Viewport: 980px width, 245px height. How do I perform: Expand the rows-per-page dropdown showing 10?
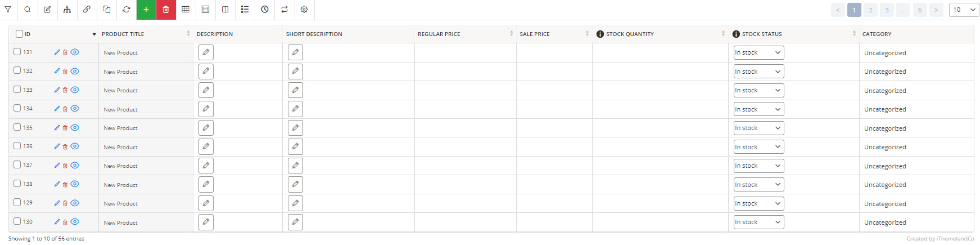[964, 10]
